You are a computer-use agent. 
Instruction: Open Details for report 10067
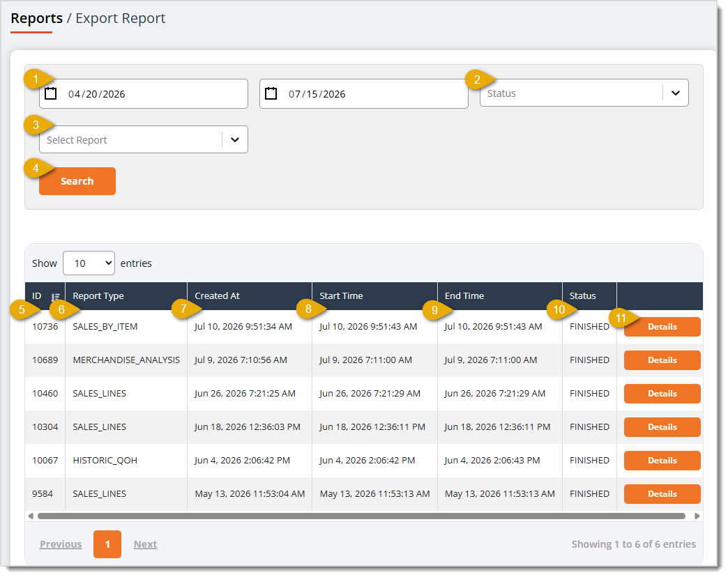pos(662,461)
